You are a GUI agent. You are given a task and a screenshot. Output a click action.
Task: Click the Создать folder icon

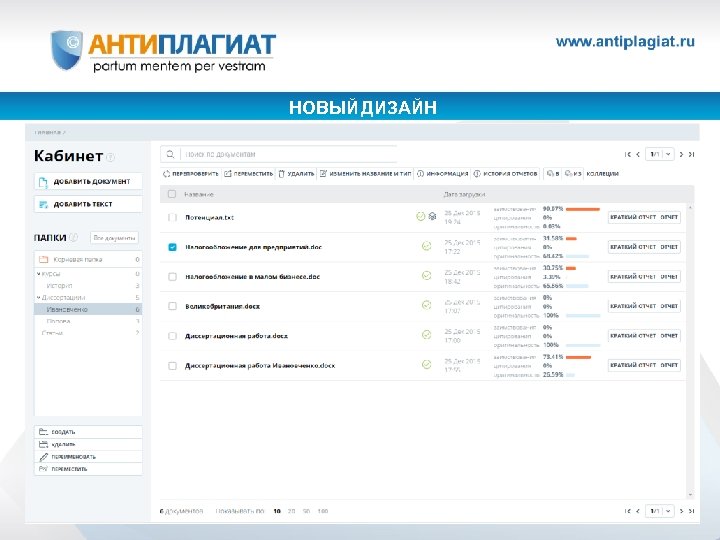44,432
